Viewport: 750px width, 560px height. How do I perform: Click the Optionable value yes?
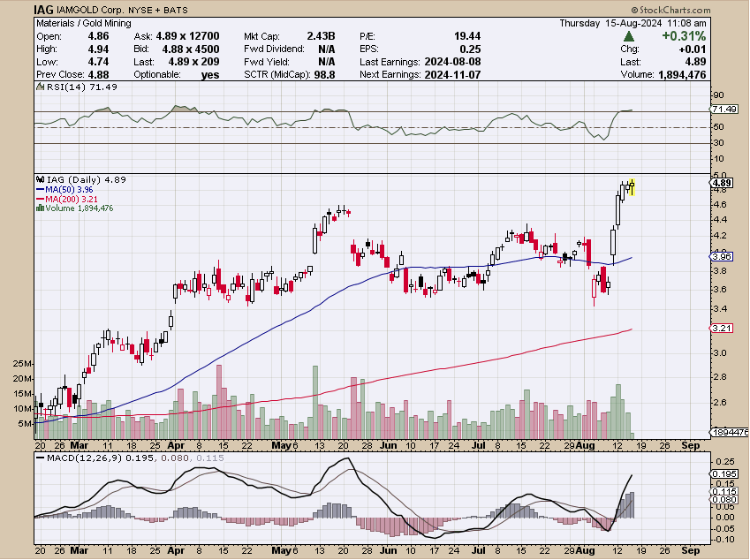210,74
